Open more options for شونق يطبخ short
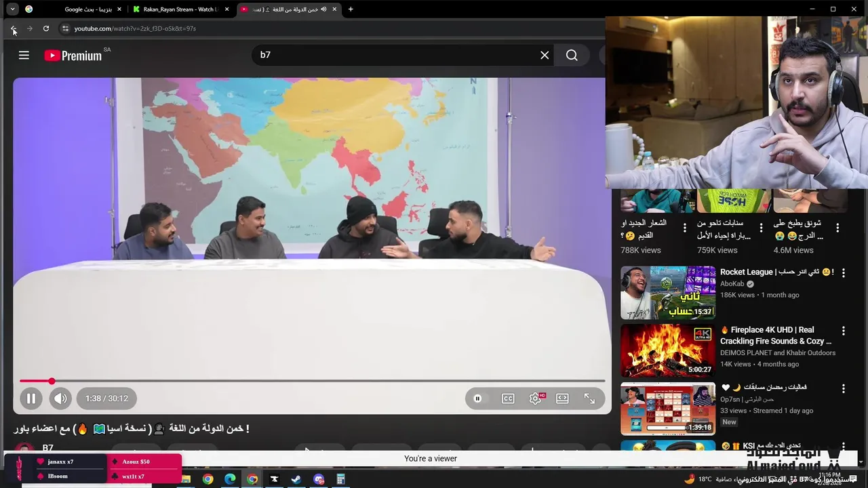Screen dimensions: 868x488 click(x=837, y=228)
